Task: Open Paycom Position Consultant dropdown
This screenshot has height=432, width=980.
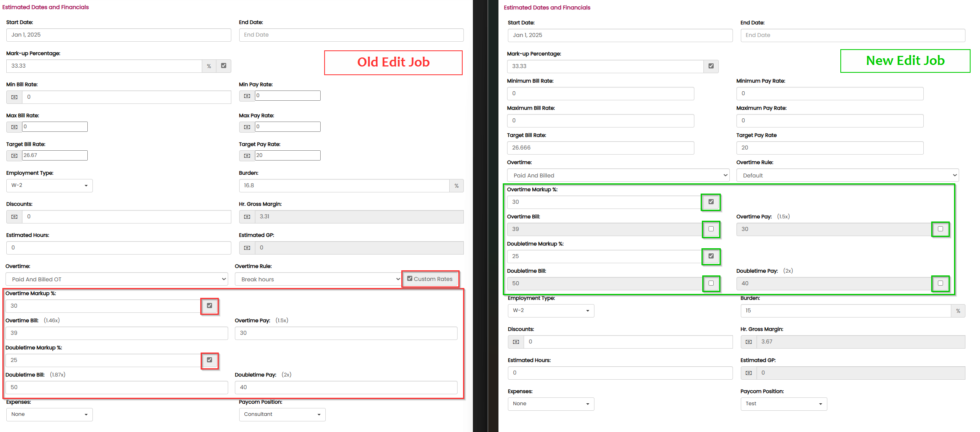Action: click(x=282, y=414)
